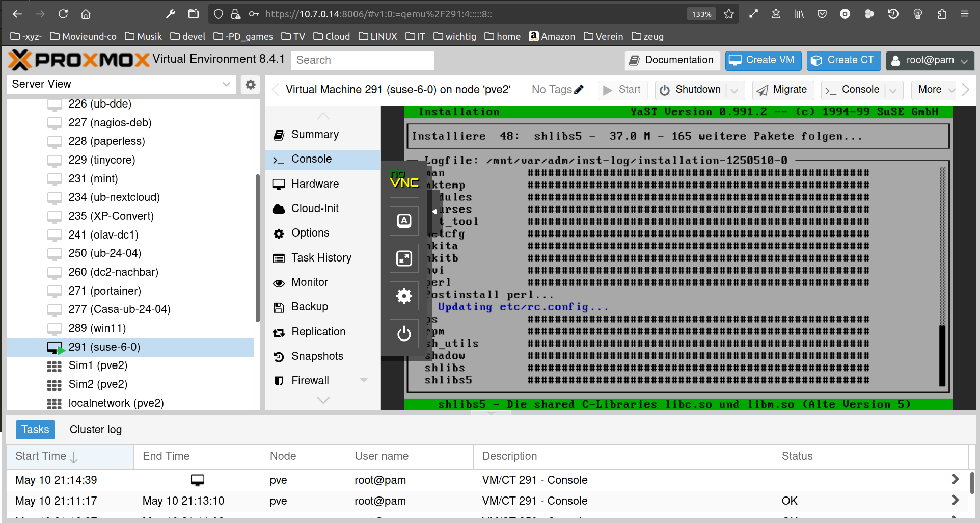Open the Movieund-co bookmarks folder
Image resolution: width=980 pixels, height=523 pixels.
[x=84, y=36]
